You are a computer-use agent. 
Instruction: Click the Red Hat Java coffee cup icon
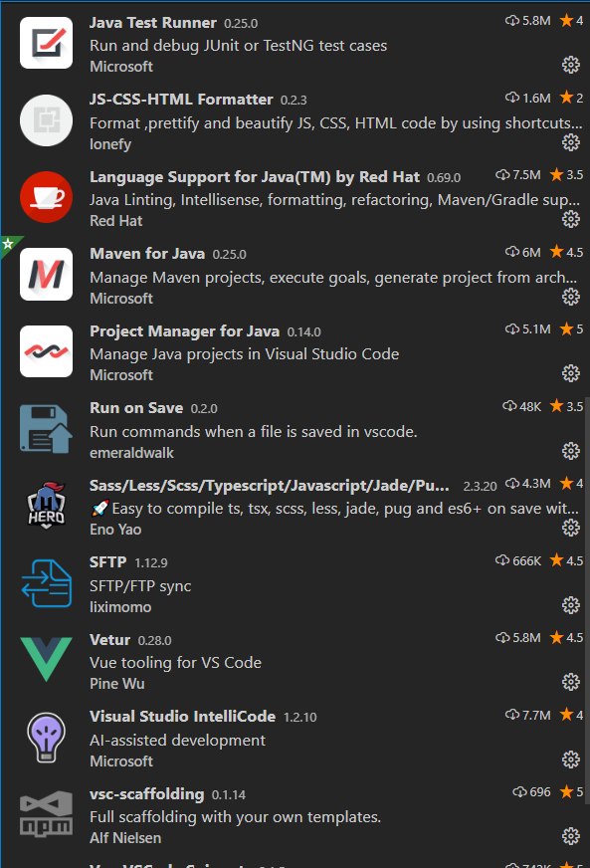46,197
